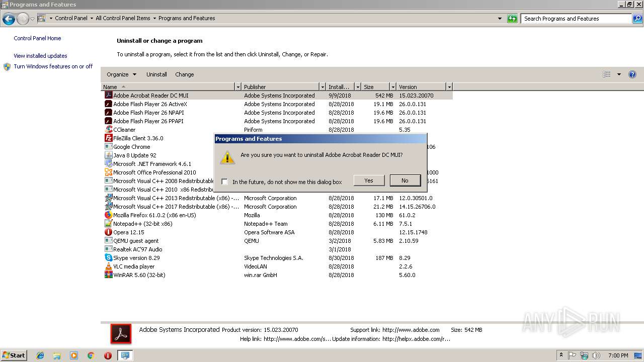644x362 pixels.
Task: Sort by the Name column header
Action: [x=168, y=87]
